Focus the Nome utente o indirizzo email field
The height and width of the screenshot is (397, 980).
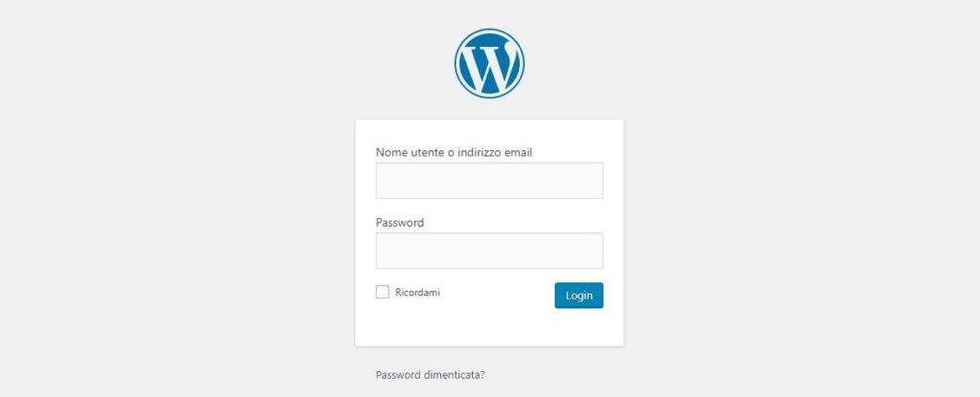489,181
